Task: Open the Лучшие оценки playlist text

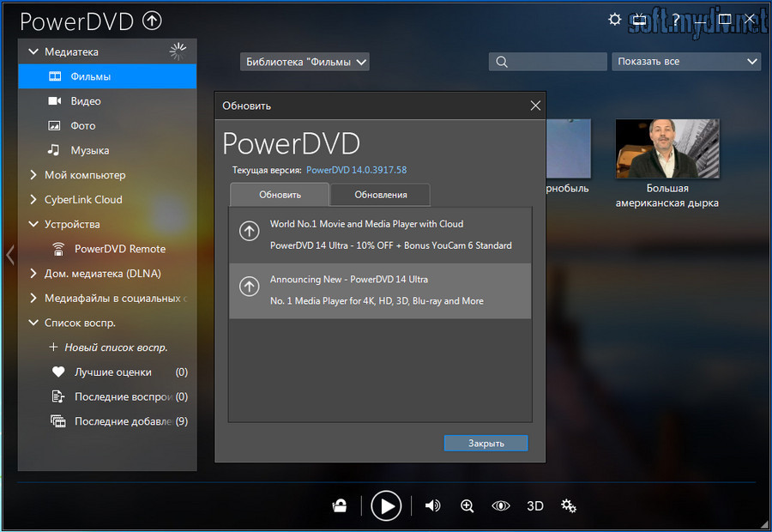Action: 112,372
